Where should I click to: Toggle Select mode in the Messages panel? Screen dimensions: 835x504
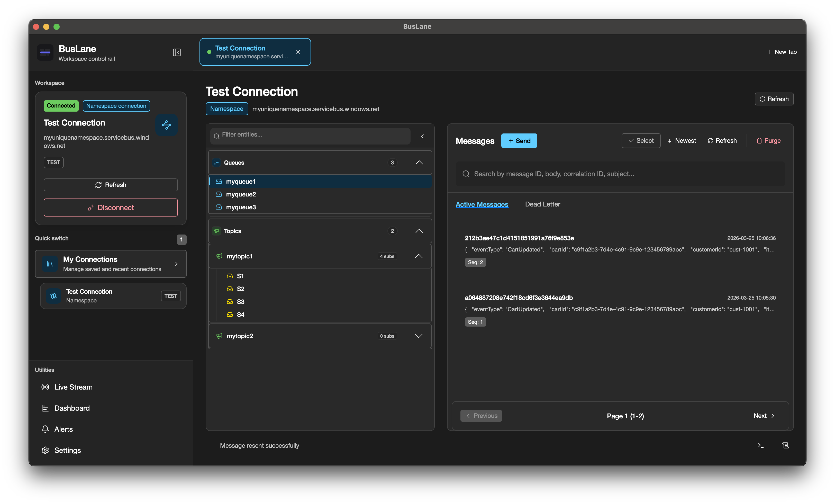click(640, 140)
